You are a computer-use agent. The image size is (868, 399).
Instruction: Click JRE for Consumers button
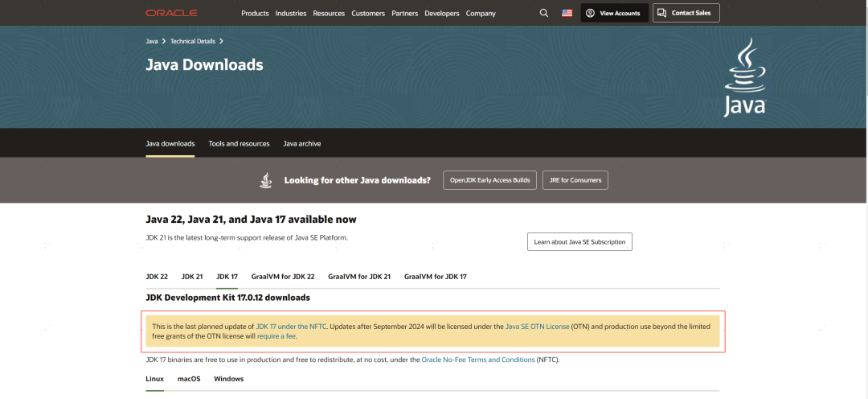point(575,180)
